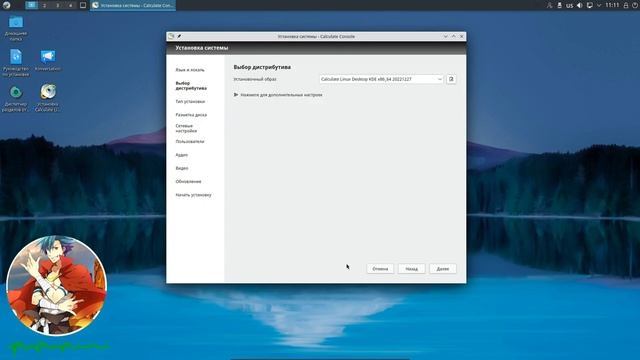Switch to virtual desktop 4 in pager

click(x=70, y=5)
